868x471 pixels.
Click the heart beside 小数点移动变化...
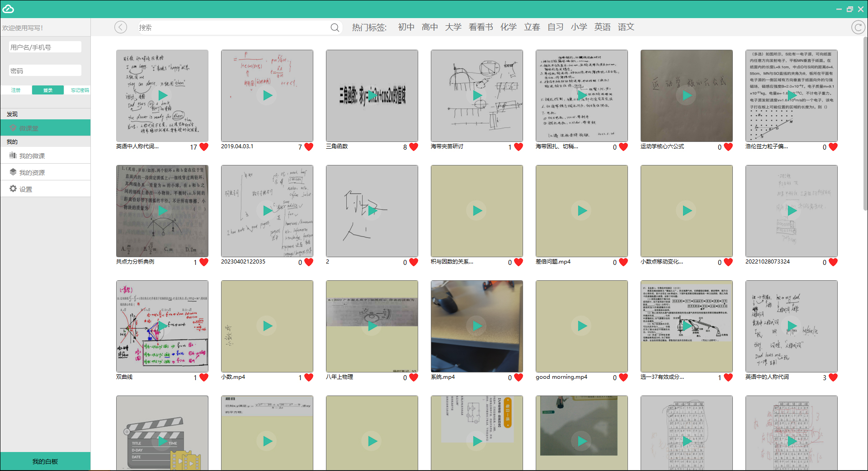pos(728,262)
